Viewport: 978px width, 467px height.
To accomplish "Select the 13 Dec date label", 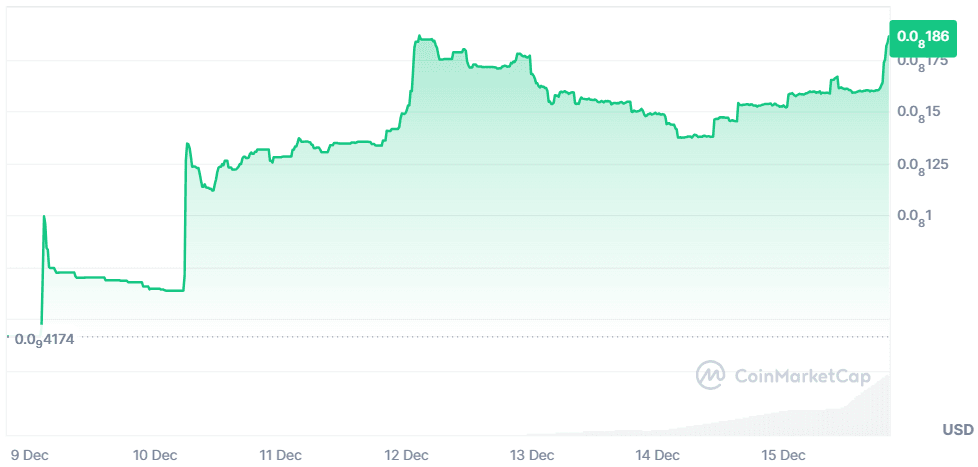I will (532, 455).
